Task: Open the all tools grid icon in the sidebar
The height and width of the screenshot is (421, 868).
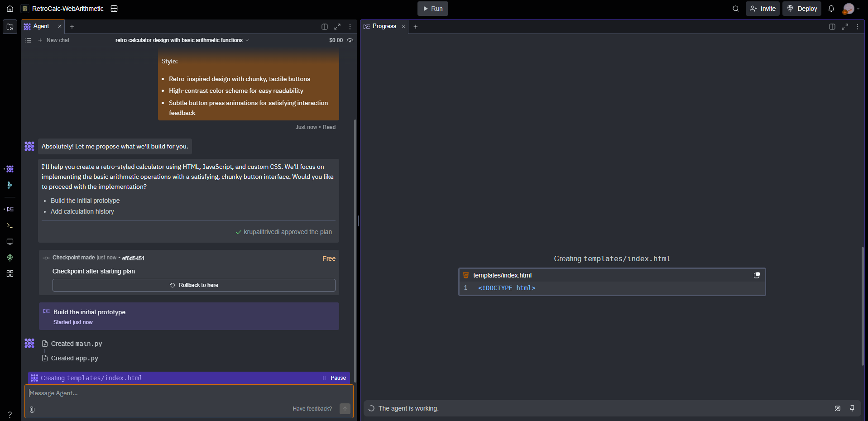Action: point(10,273)
